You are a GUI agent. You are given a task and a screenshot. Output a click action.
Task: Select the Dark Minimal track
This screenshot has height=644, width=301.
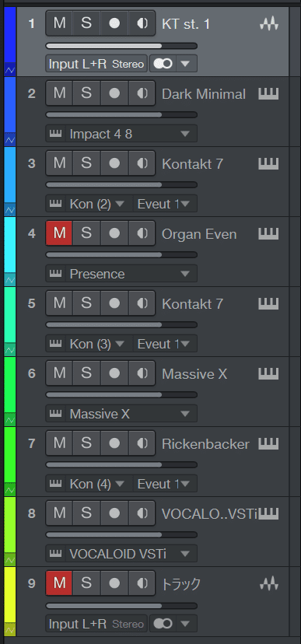(204, 94)
